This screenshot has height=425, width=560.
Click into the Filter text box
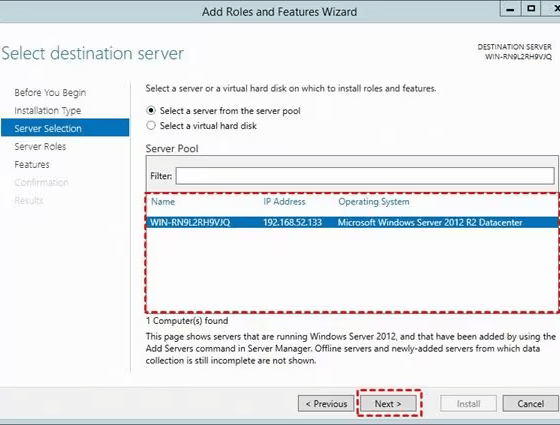click(x=365, y=176)
